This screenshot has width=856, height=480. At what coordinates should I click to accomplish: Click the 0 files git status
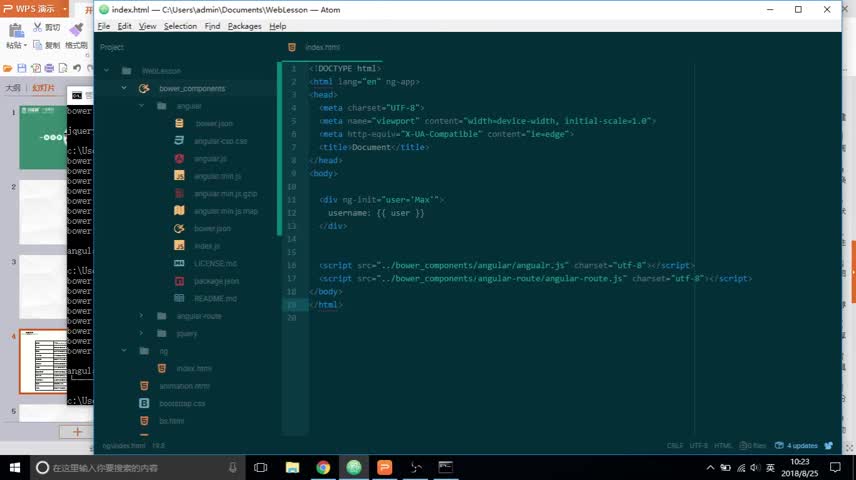[x=752, y=446]
